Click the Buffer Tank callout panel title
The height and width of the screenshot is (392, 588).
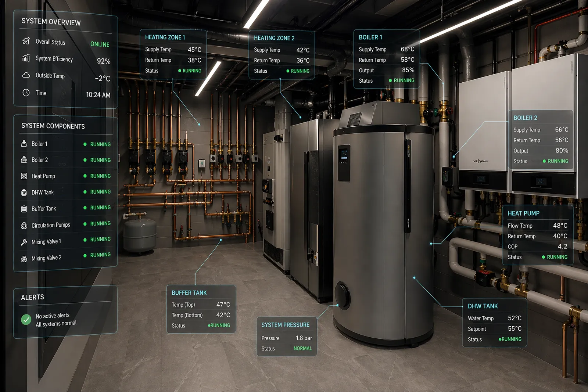click(189, 293)
